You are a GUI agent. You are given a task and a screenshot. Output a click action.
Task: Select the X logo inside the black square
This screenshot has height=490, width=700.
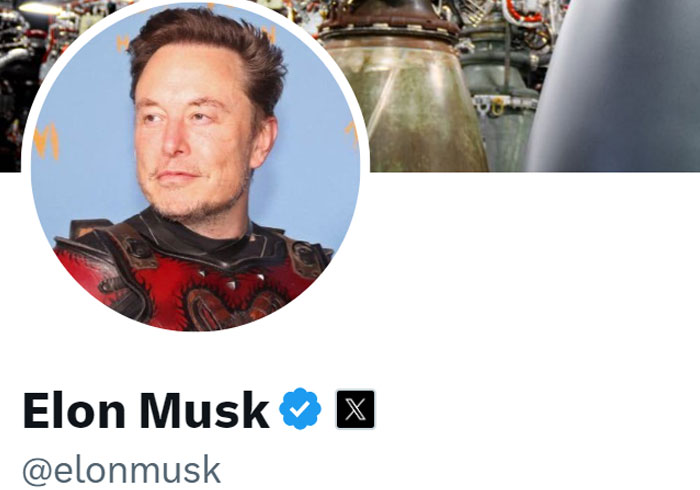click(x=355, y=409)
